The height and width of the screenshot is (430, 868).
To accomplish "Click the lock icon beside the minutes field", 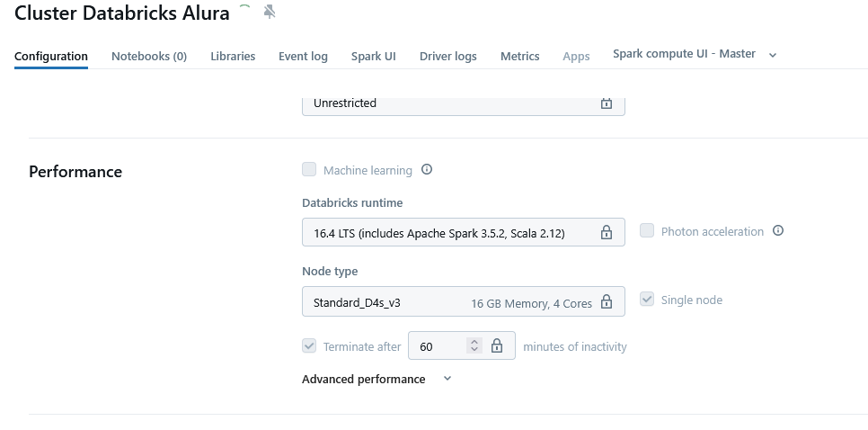I will coord(496,346).
